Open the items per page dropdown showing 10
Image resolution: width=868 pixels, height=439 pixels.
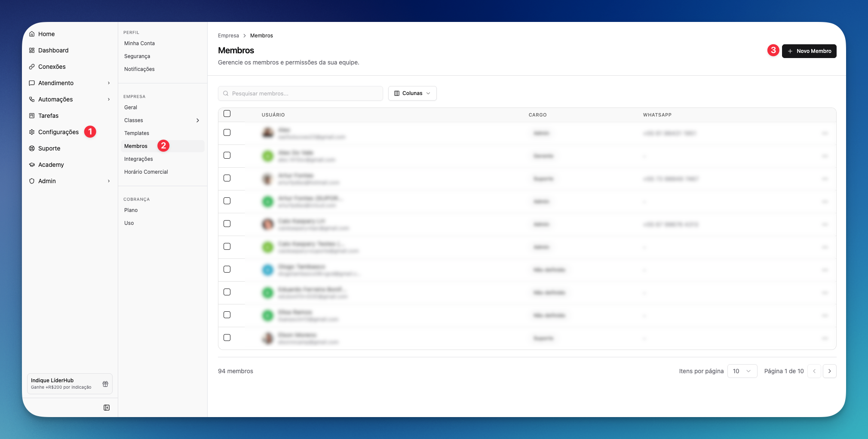742,371
